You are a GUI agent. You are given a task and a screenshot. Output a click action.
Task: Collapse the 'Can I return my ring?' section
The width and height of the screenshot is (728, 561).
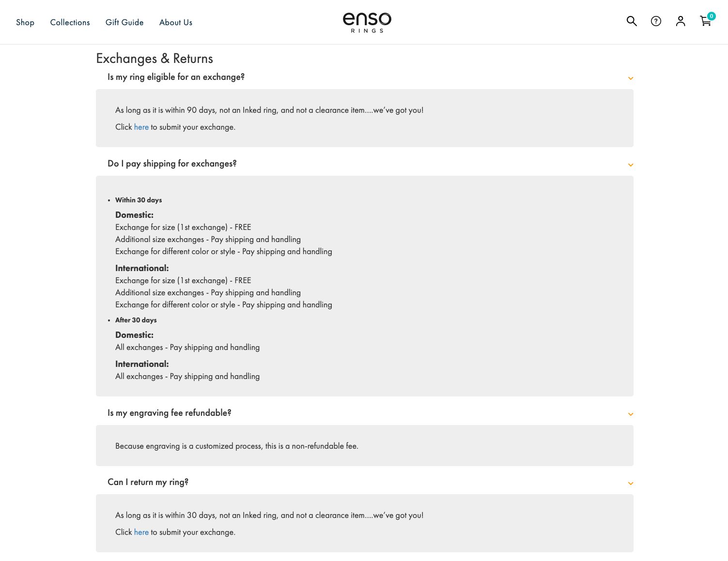tap(631, 484)
